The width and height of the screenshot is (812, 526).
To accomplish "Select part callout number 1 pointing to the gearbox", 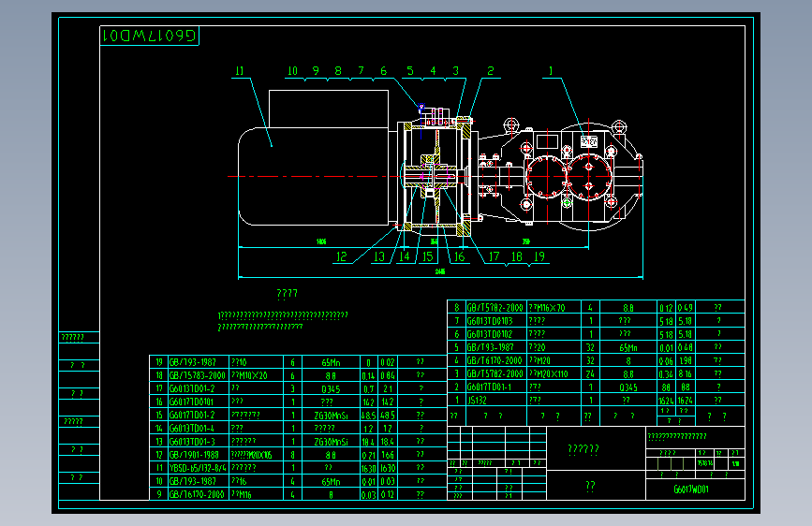I will 551,70.
